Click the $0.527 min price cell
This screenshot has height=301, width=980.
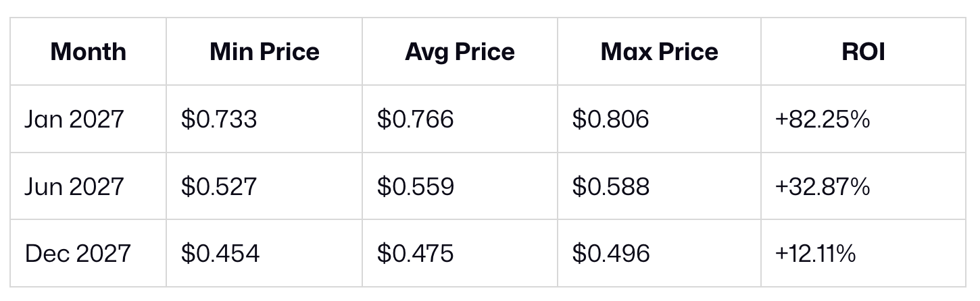point(219,186)
